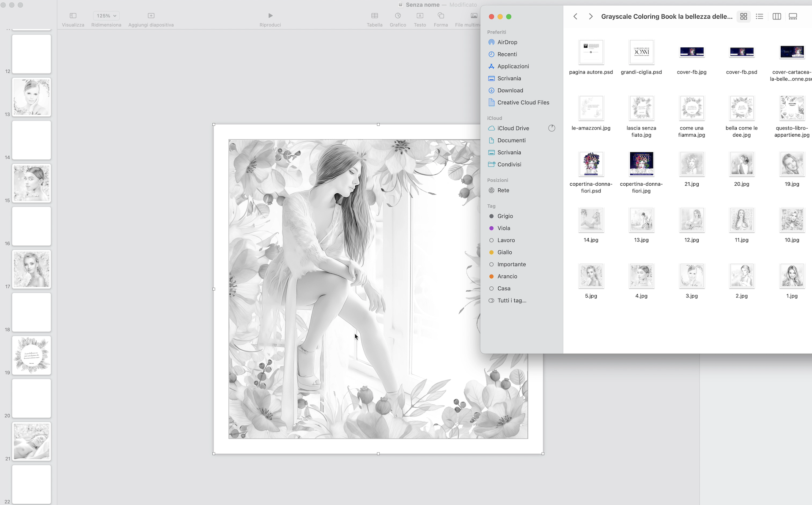Switch Finder to column view

[777, 16]
